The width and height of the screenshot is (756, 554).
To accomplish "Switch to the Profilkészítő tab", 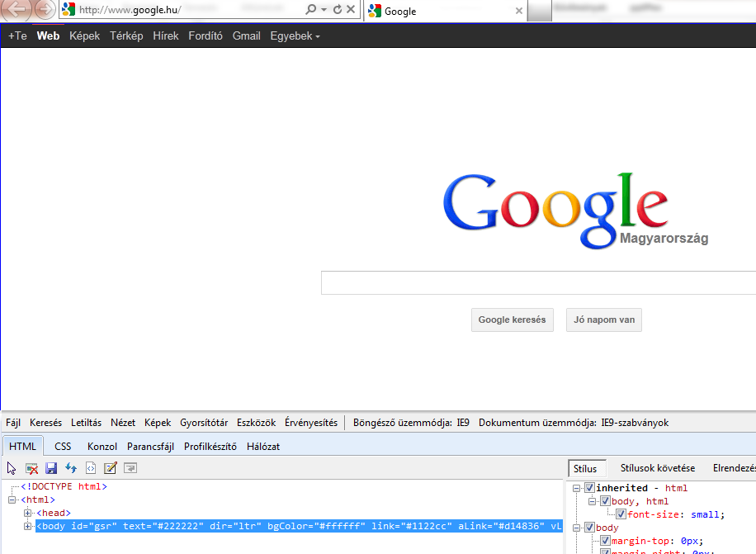I will coord(210,447).
